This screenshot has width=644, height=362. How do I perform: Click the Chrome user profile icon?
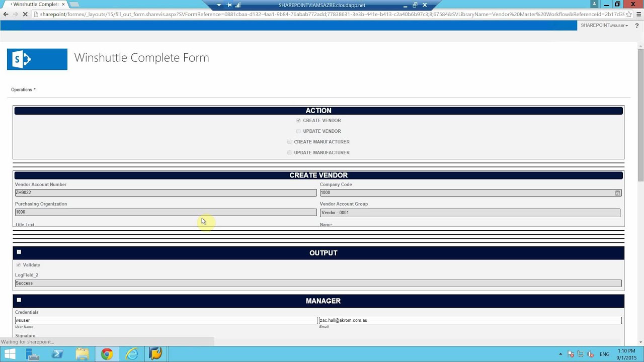594,4
